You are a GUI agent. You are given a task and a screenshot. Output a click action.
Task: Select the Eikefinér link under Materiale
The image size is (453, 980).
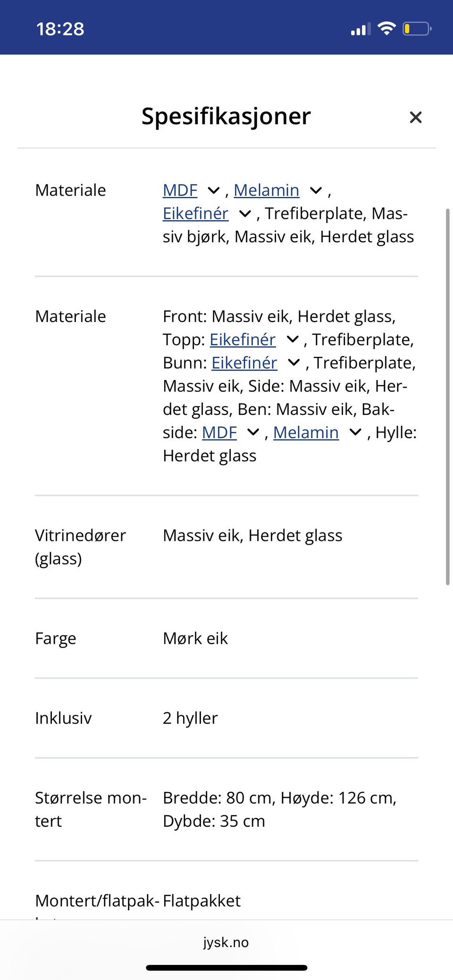tap(195, 213)
